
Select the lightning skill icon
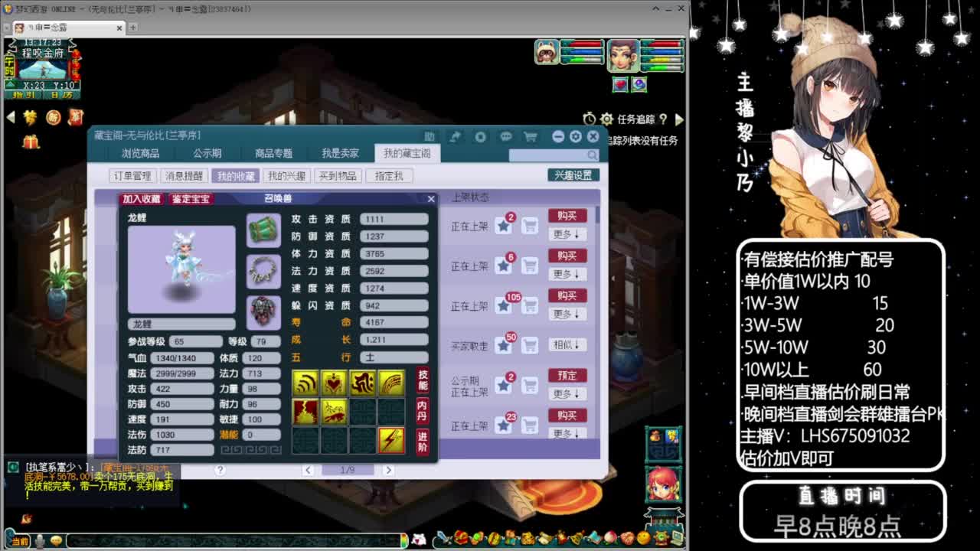(391, 439)
